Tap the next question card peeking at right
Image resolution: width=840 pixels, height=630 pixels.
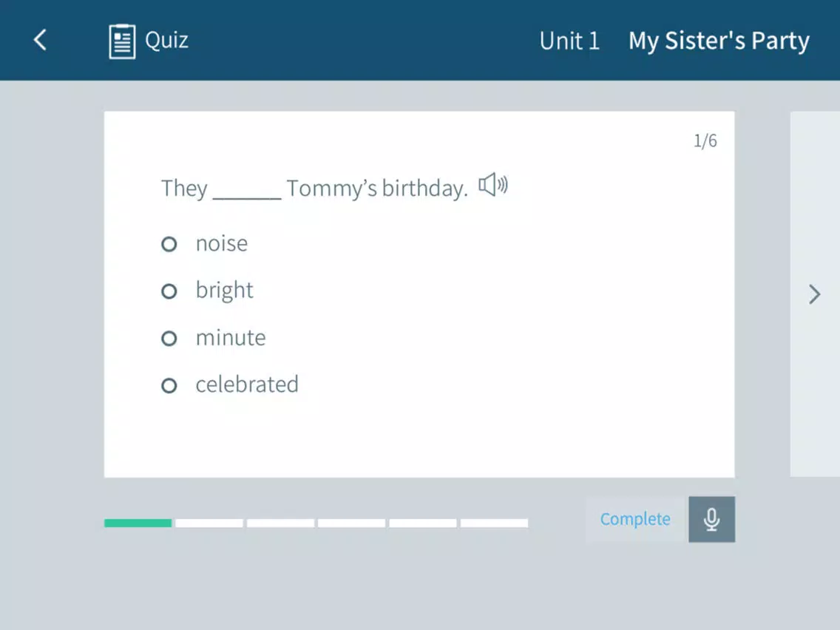point(815,294)
